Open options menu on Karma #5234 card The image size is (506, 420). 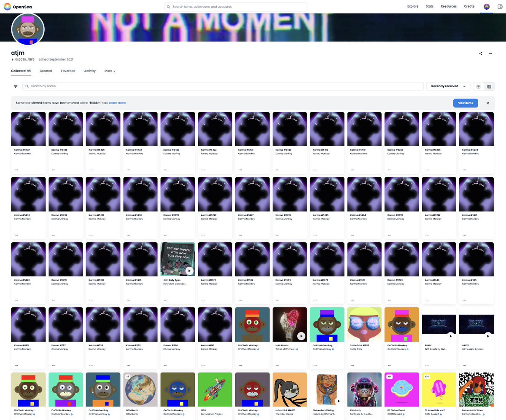coord(464,170)
